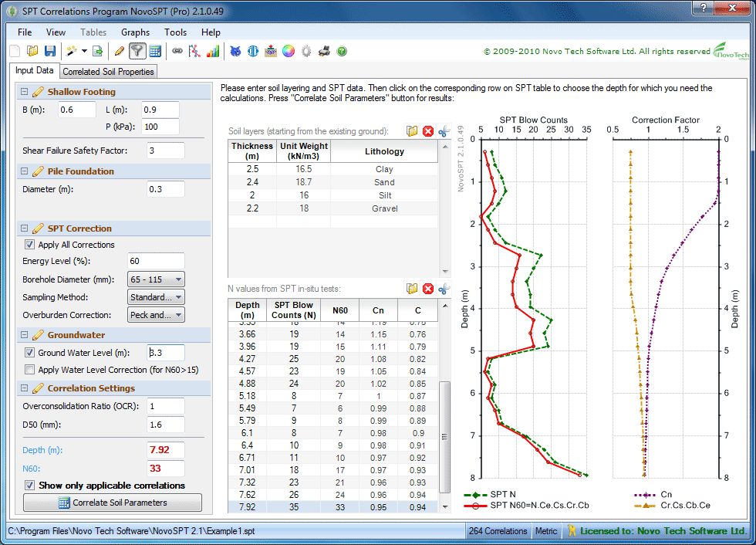Click the P (kPa) input field
This screenshot has width=756, height=545.
(x=160, y=127)
